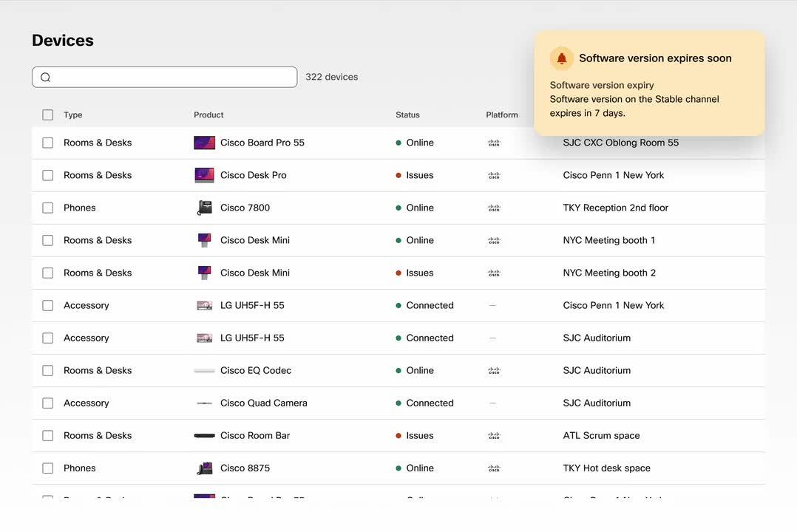Click the Cisco platform logo in the EQ Codec row
This screenshot has height=532, width=797.
(x=494, y=370)
